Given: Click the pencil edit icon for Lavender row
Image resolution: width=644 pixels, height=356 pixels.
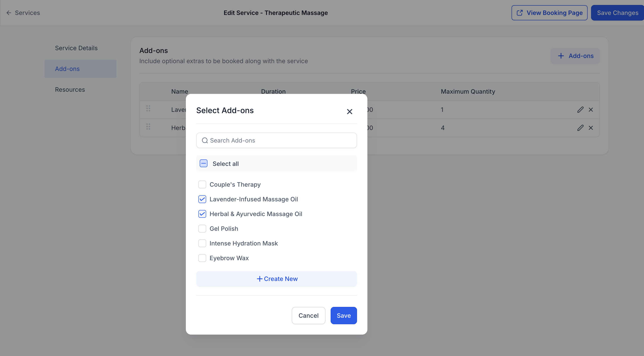Looking at the screenshot, I should [x=580, y=110].
